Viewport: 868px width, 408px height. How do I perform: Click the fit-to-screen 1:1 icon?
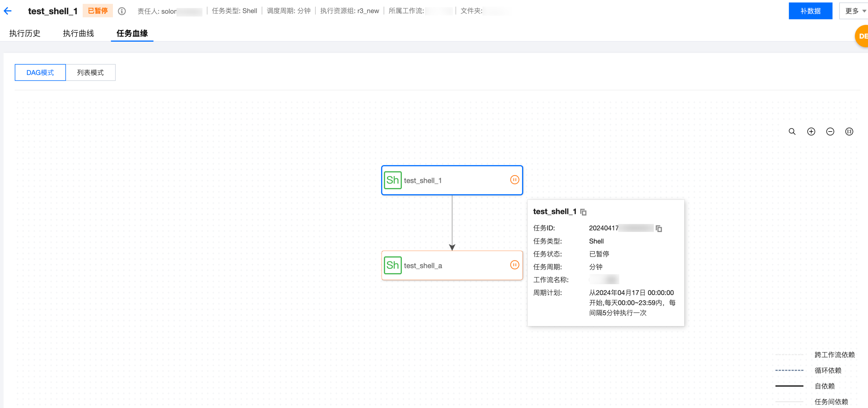(849, 132)
